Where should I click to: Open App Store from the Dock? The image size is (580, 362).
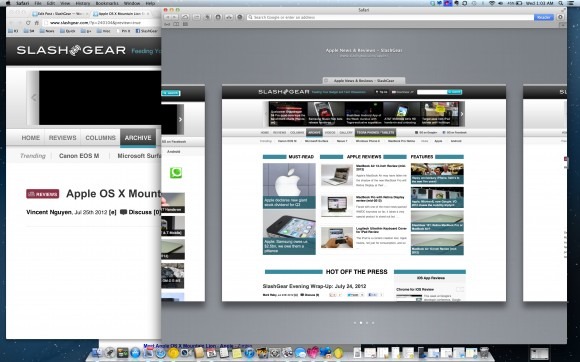click(x=135, y=352)
